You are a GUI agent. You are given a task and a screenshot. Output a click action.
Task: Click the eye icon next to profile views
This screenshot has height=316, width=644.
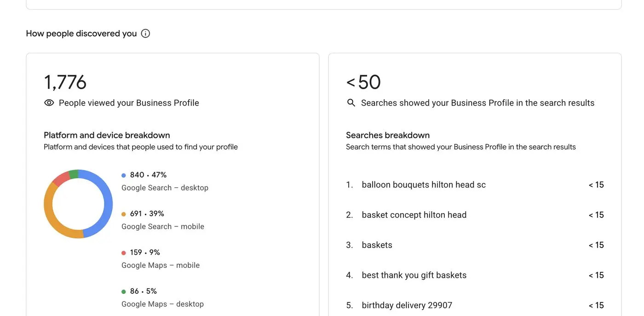[x=49, y=103]
